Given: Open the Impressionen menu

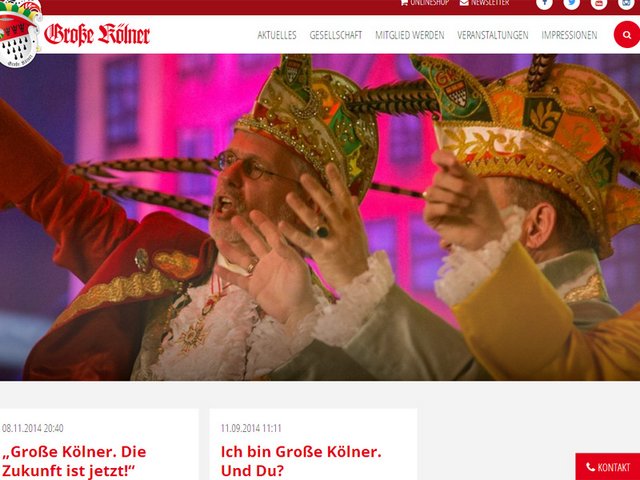Looking at the screenshot, I should point(569,35).
